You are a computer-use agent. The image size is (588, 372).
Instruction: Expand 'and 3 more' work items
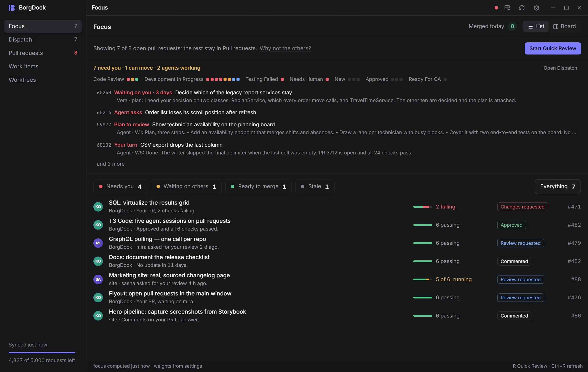click(111, 164)
